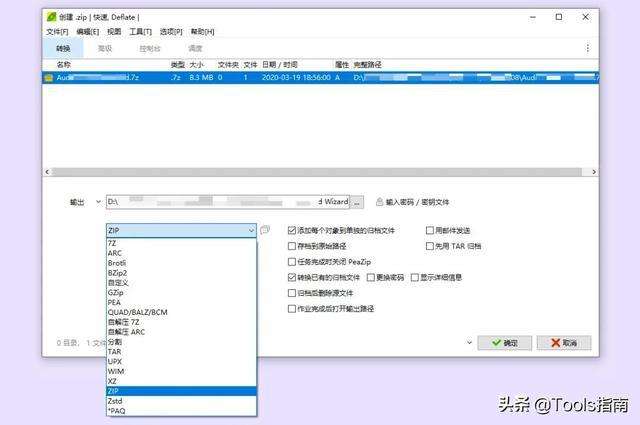This screenshot has width=640, height=425.
Task: Click the horizontal scrollbar track
Action: (316, 172)
